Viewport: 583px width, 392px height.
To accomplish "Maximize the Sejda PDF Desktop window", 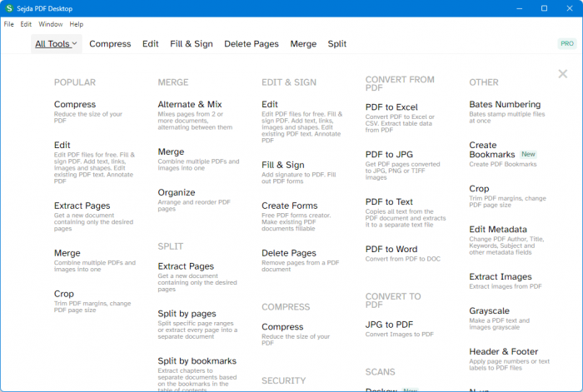I will [x=544, y=8].
